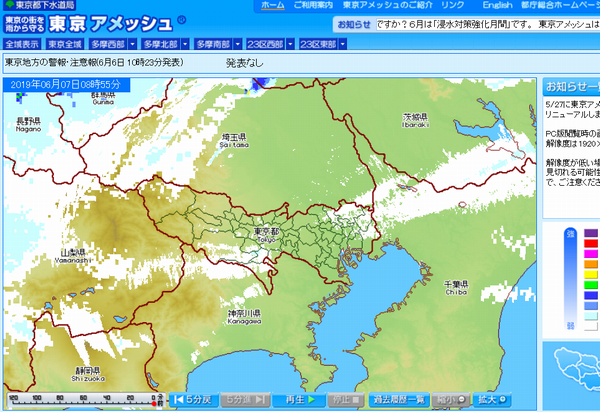Expand the 多摩南部 dropdown arrow
600x412 pixels.
coord(238,44)
